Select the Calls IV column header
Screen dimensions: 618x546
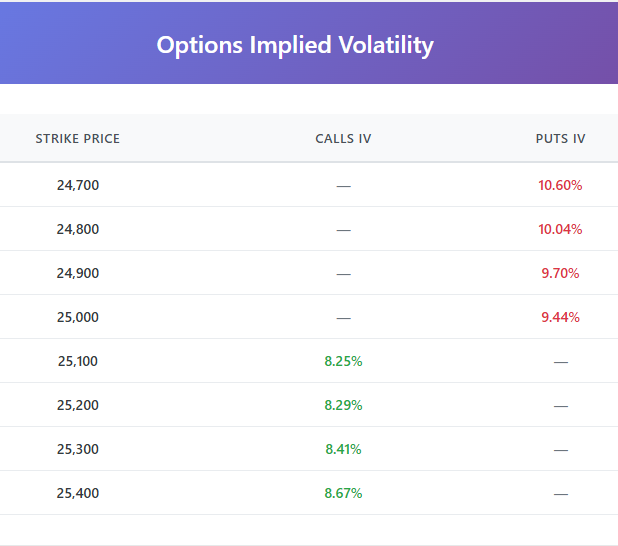[x=343, y=139]
